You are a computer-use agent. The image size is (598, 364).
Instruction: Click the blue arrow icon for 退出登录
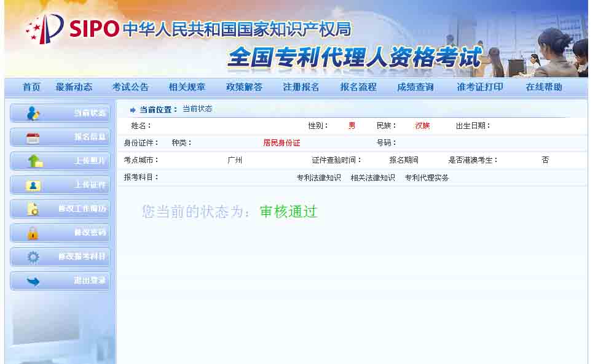[33, 281]
